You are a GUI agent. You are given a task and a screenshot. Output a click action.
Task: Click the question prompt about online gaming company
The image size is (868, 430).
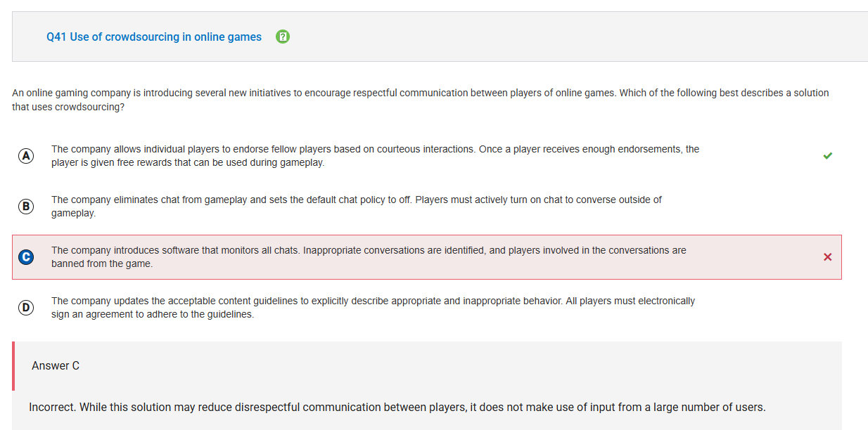[x=420, y=100]
